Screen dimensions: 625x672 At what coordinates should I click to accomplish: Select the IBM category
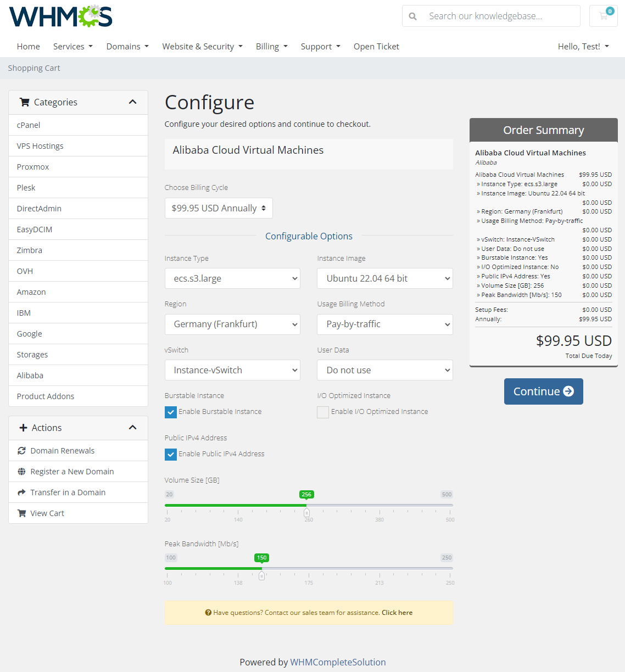point(79,313)
